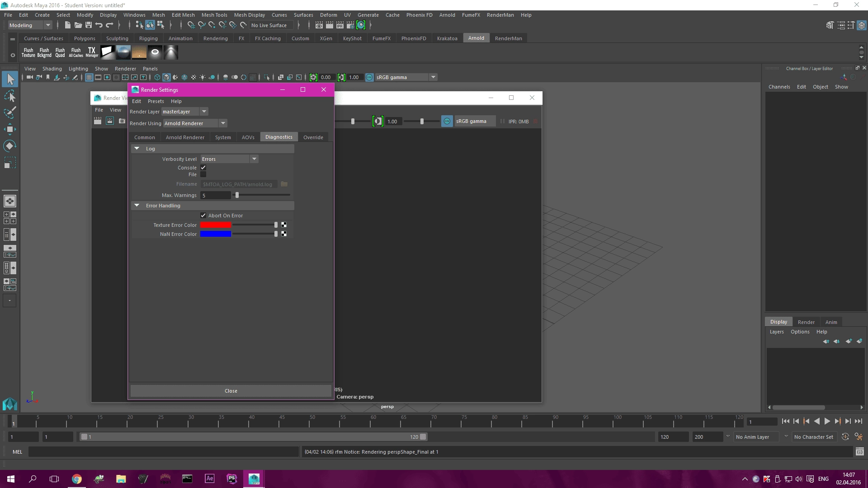Open the TX Manager shelf tool
The image size is (868, 488).
coord(92,52)
